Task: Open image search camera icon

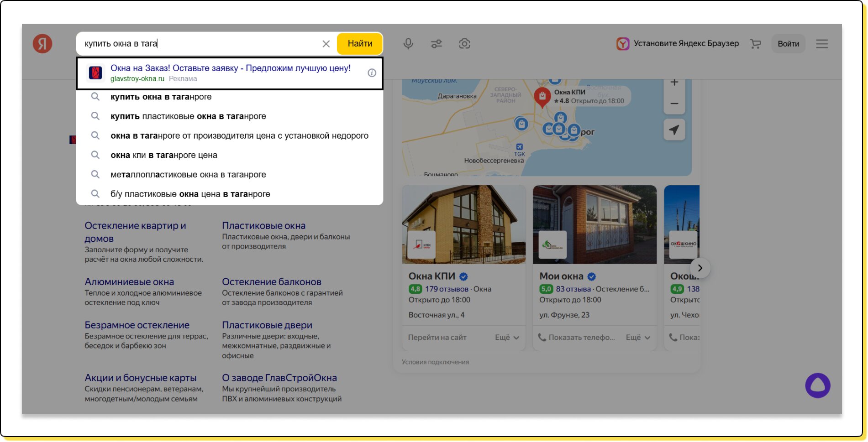Action: (x=464, y=44)
